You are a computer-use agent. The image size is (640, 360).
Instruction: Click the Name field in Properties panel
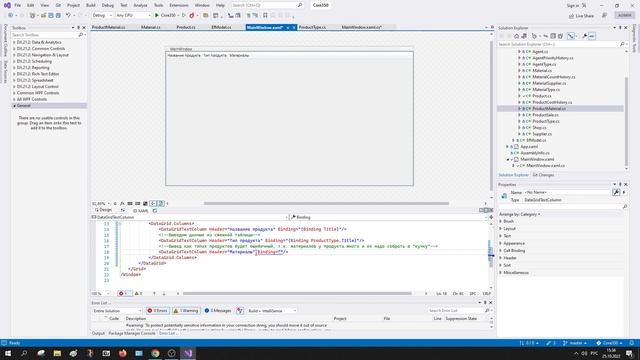point(567,192)
